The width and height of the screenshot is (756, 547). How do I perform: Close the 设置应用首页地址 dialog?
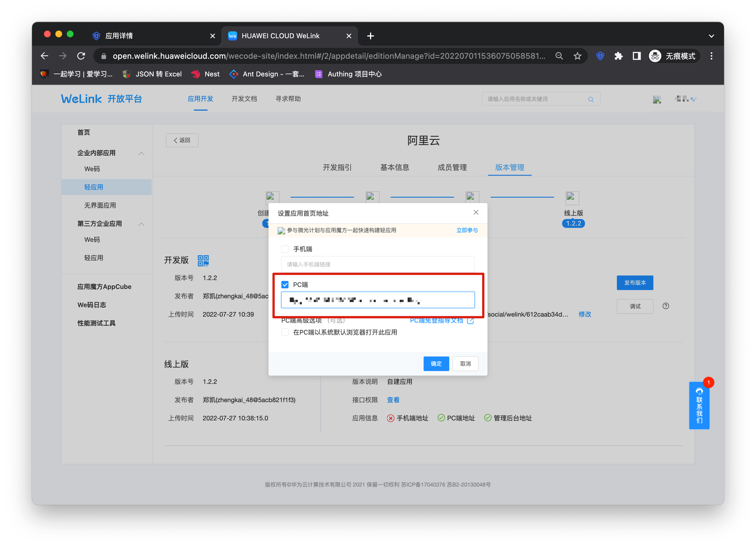coord(476,212)
